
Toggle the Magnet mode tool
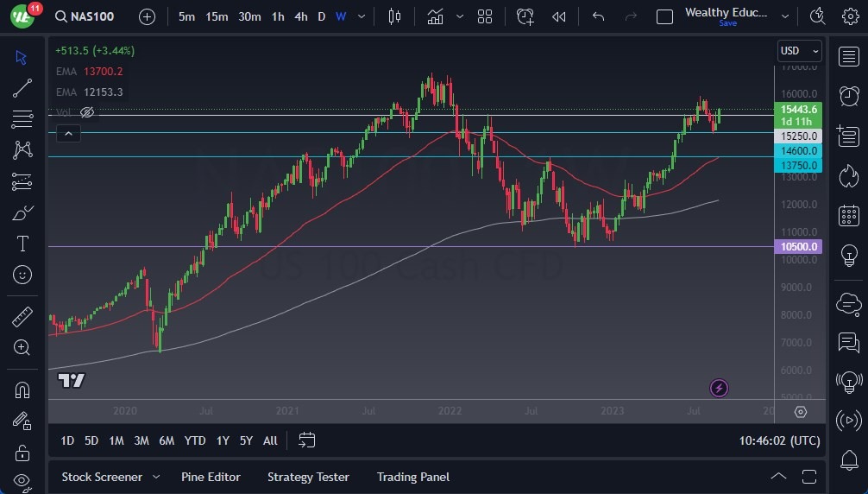tap(22, 389)
